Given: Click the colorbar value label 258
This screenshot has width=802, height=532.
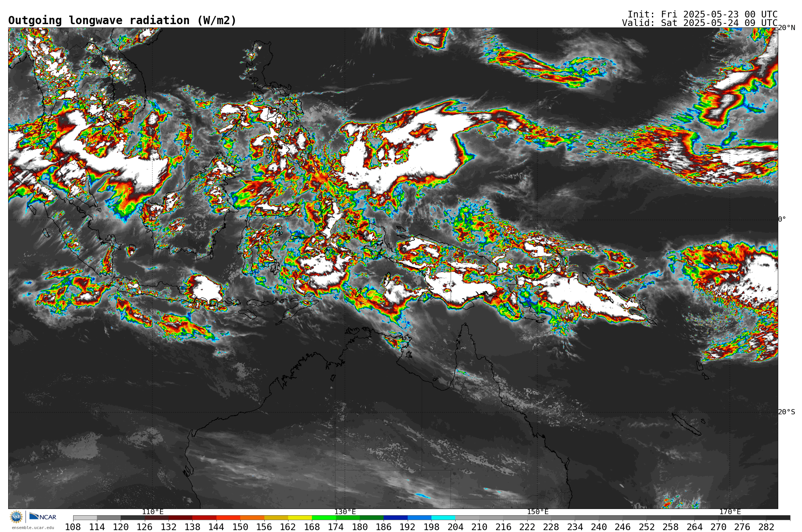Looking at the screenshot, I should pyautogui.click(x=671, y=527).
